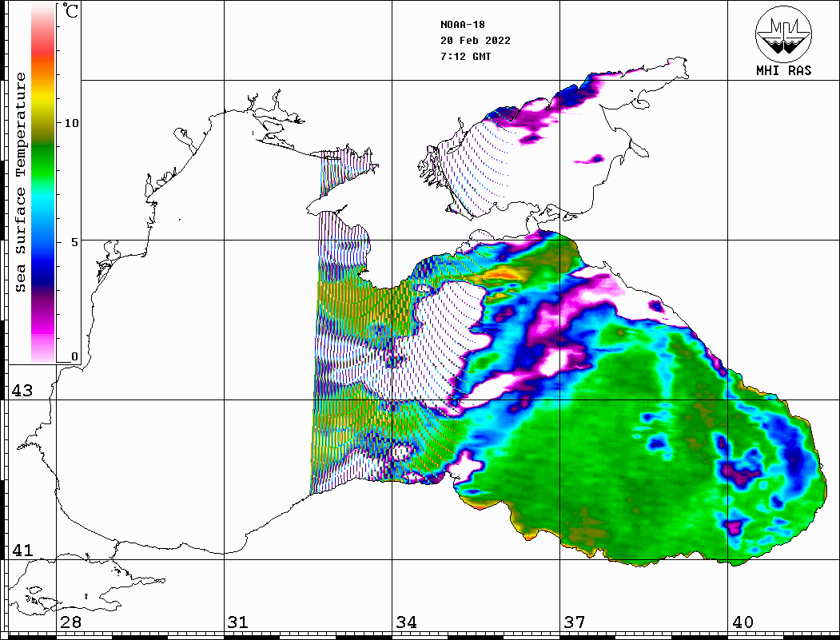Viewport: 840px width, 640px height.
Task: Click the 'Sea Surface Temperature' vertical label
Action: [x=20, y=182]
